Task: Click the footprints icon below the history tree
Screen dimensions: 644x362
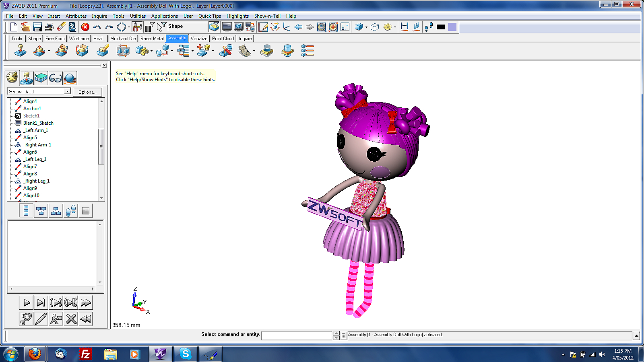Action: 71,211
